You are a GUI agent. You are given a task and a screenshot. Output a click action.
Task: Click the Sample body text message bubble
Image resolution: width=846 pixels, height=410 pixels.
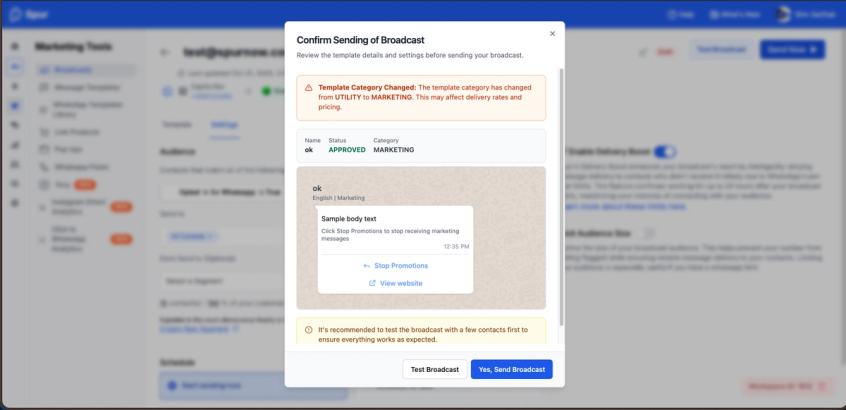395,250
